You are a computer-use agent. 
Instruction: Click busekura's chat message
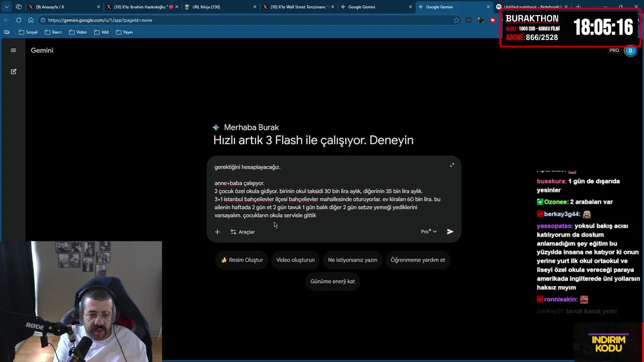coord(578,186)
